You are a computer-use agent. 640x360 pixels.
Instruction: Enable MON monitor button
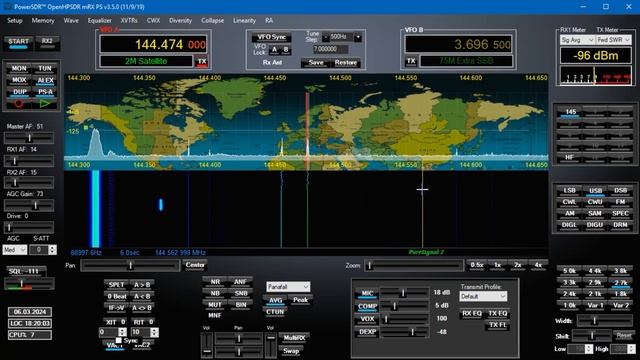tap(19, 69)
